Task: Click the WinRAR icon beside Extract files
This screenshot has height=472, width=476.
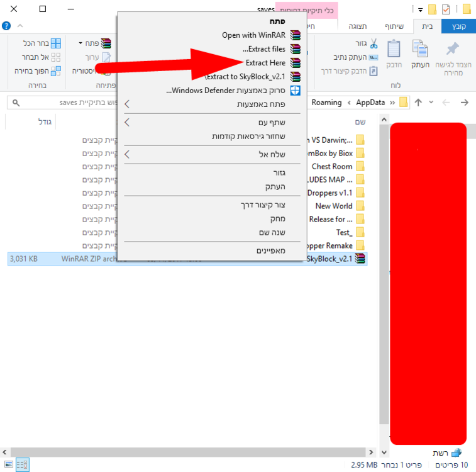Action: (295, 49)
